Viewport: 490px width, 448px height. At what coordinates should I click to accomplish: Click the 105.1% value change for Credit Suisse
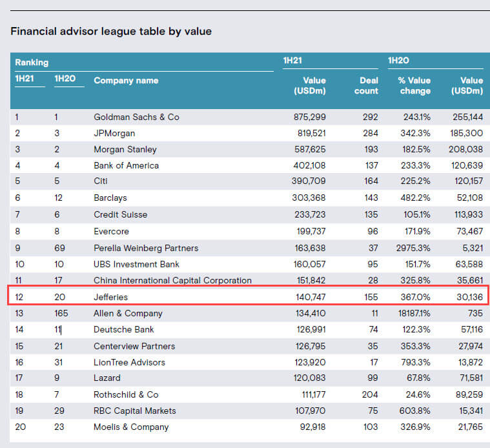(x=417, y=214)
